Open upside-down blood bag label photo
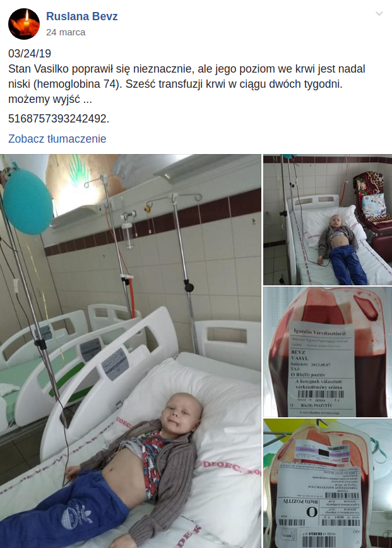The height and width of the screenshot is (548, 392). [328, 484]
